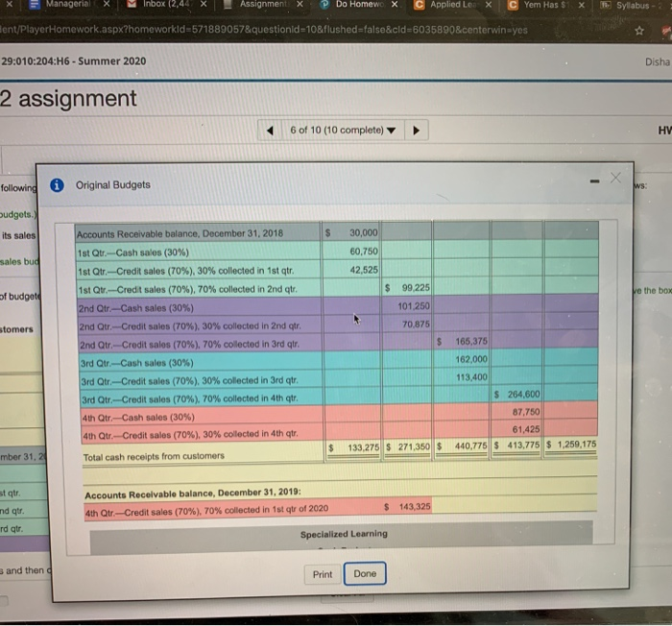Switch to the Do Homework browser tab

point(359,4)
